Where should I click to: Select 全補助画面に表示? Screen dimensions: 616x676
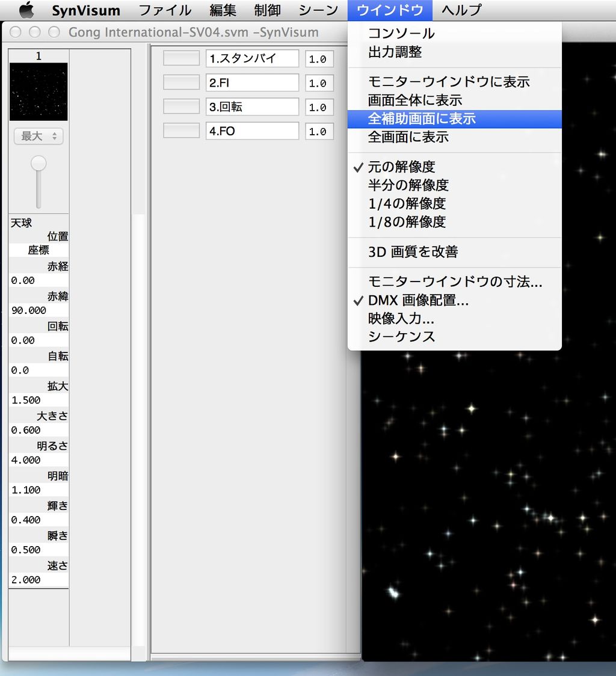click(455, 118)
